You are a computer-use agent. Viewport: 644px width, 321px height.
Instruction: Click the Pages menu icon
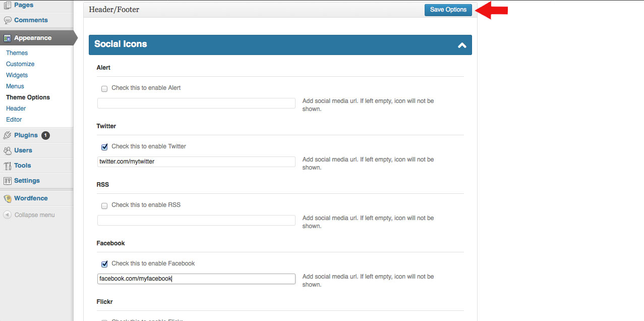coord(7,5)
